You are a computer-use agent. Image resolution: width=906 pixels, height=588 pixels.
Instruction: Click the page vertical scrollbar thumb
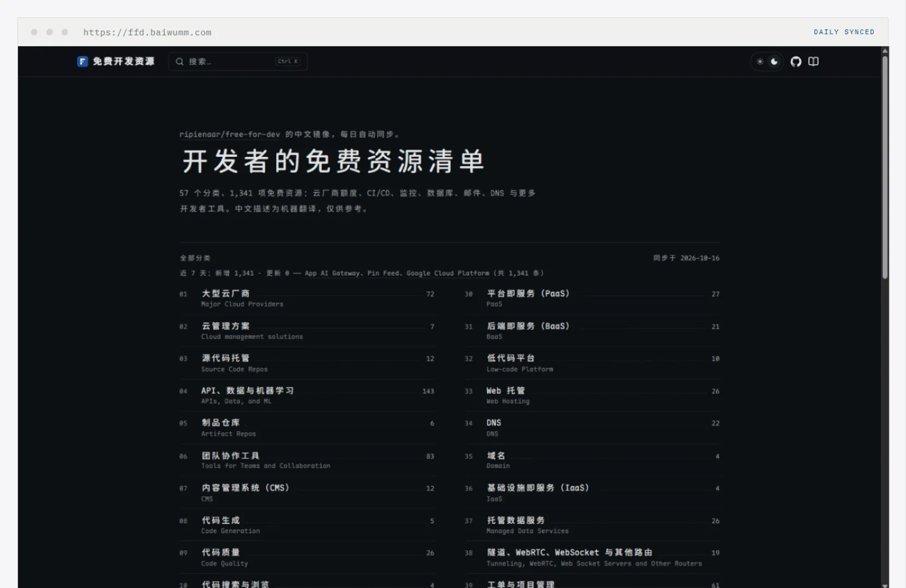click(885, 166)
